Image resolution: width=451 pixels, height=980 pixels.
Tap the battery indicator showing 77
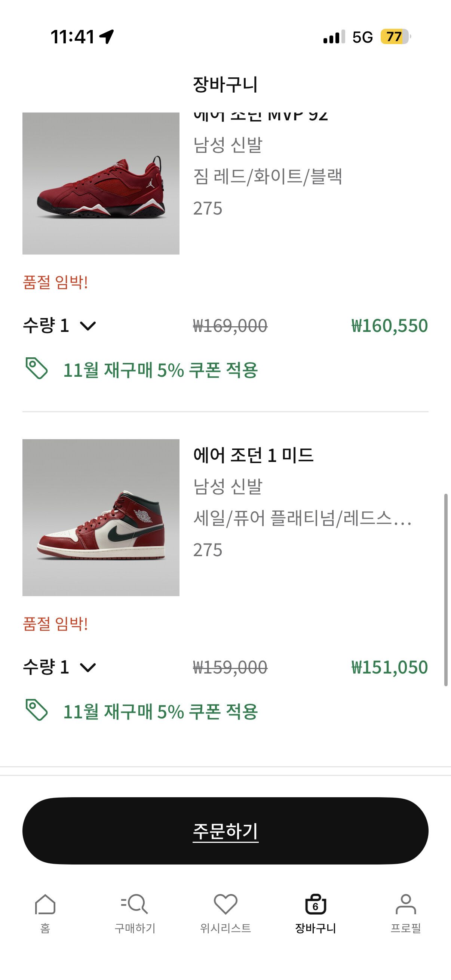[395, 37]
